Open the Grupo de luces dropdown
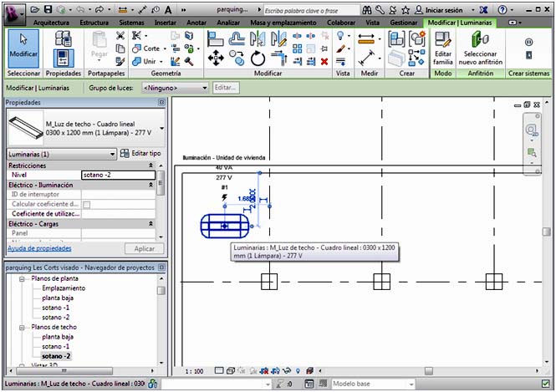 point(174,87)
